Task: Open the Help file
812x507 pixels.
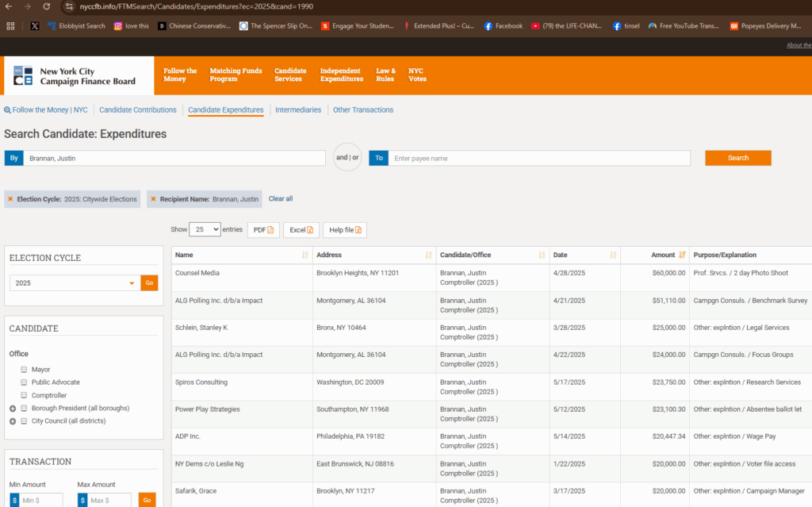Action: (345, 230)
